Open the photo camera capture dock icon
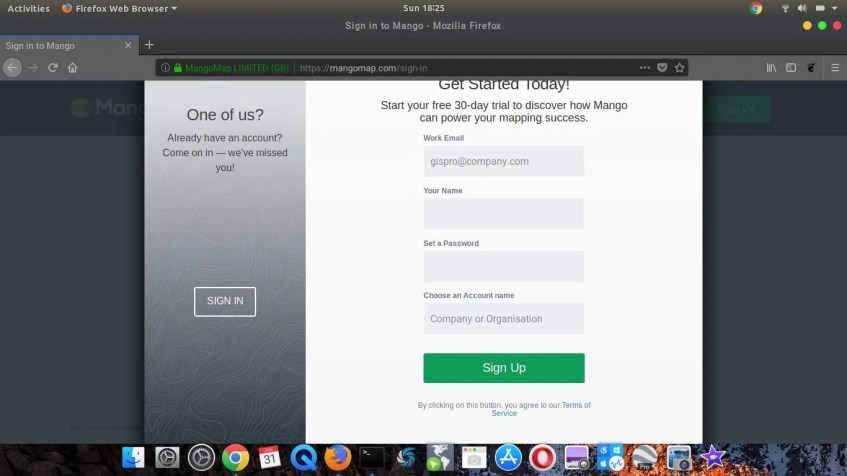847x476 pixels. 678,458
